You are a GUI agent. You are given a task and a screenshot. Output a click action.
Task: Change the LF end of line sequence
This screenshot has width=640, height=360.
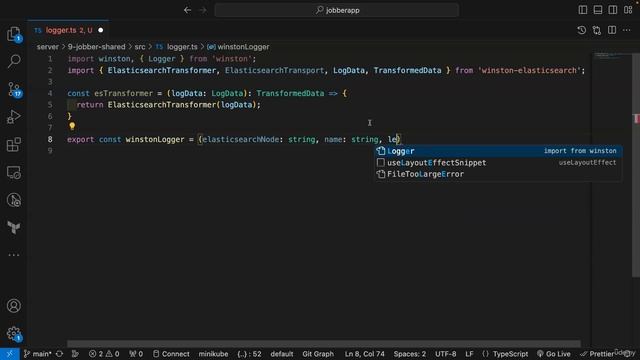point(469,354)
